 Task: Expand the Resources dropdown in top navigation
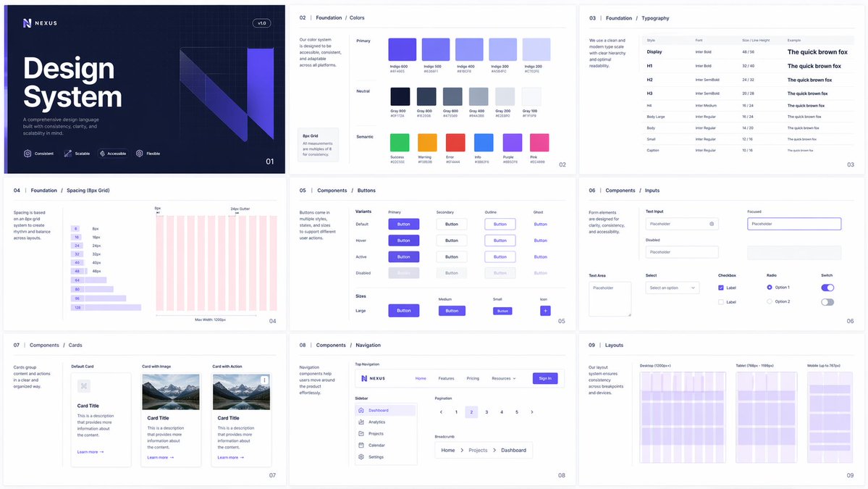click(x=504, y=378)
